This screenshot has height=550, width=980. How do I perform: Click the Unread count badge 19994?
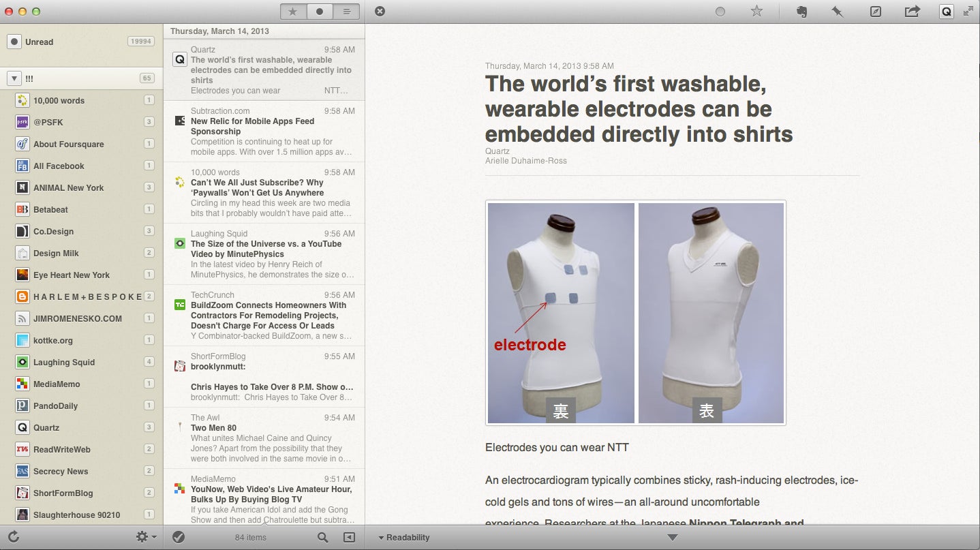coord(140,42)
